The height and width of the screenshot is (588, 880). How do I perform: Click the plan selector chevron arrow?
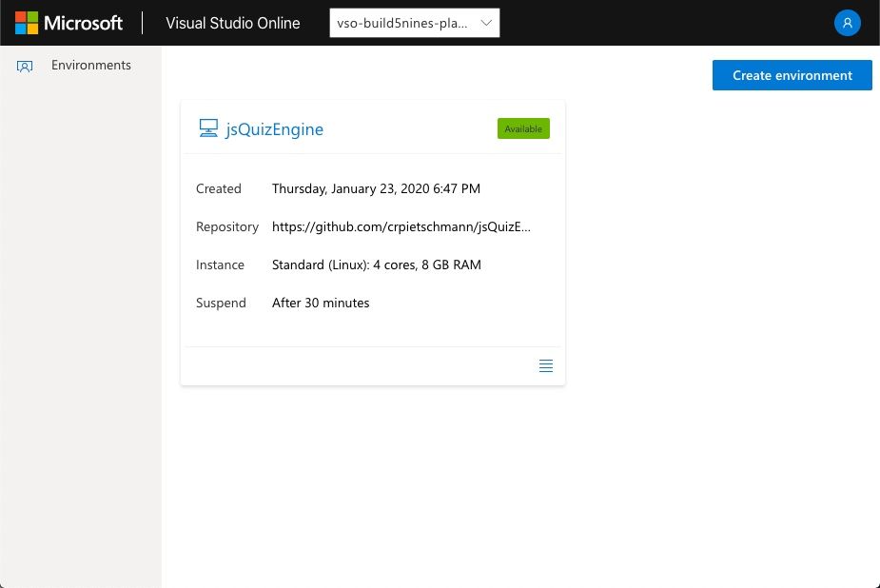(486, 23)
